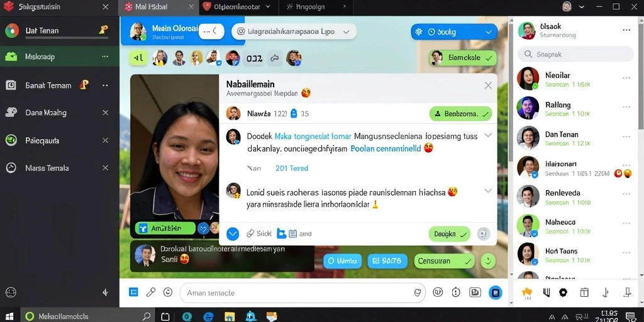Type in the Aman temacte message field

pyautogui.click(x=303, y=293)
